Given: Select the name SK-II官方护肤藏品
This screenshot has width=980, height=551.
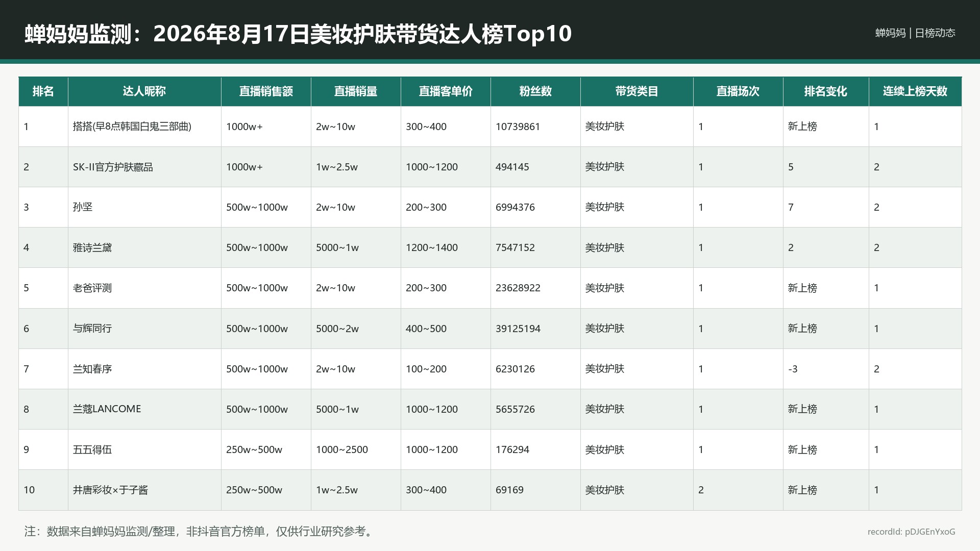Looking at the screenshot, I should click(x=113, y=167).
